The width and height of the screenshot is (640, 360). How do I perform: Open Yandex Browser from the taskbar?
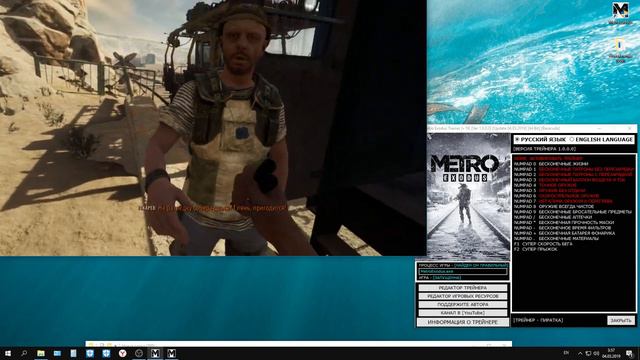coord(122,353)
